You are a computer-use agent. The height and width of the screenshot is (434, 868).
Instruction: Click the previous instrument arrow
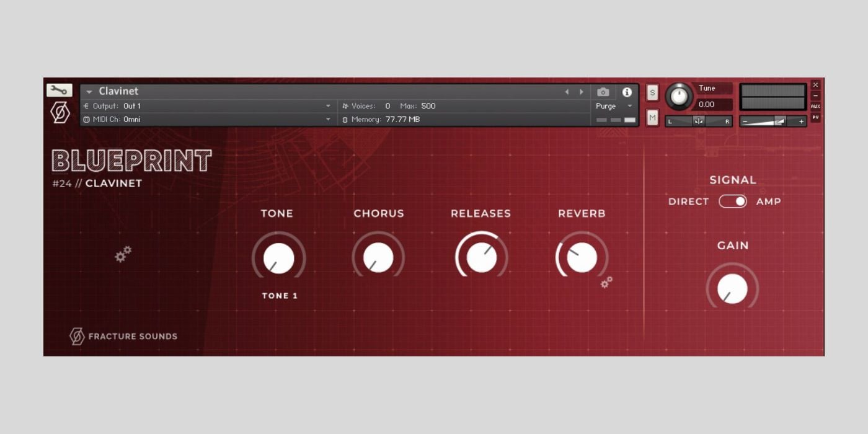[567, 91]
